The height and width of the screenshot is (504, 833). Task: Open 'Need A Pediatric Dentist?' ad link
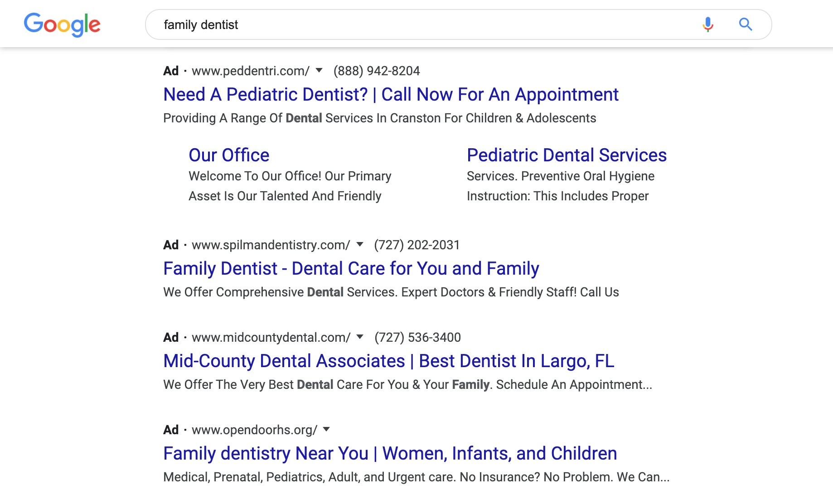pyautogui.click(x=391, y=94)
